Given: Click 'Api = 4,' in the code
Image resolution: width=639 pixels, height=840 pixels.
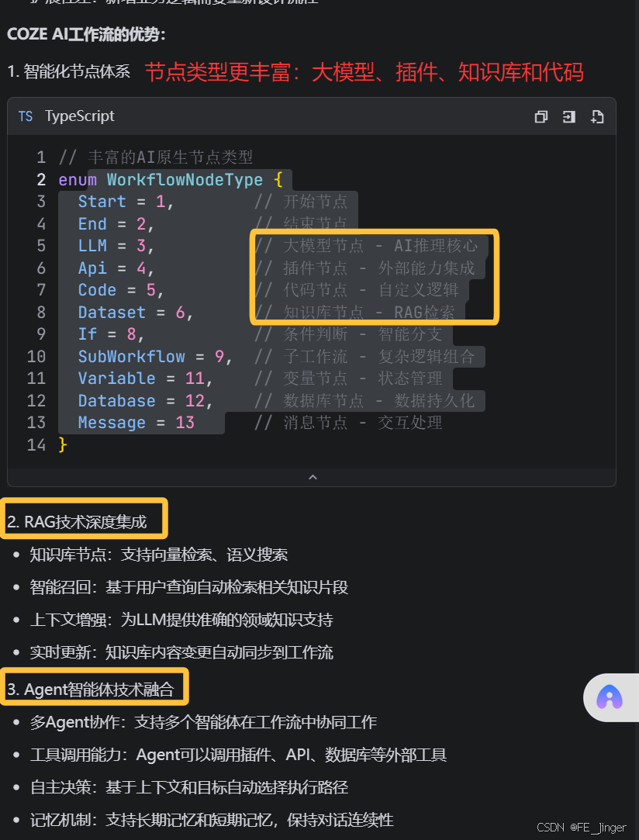Looking at the screenshot, I should (117, 268).
